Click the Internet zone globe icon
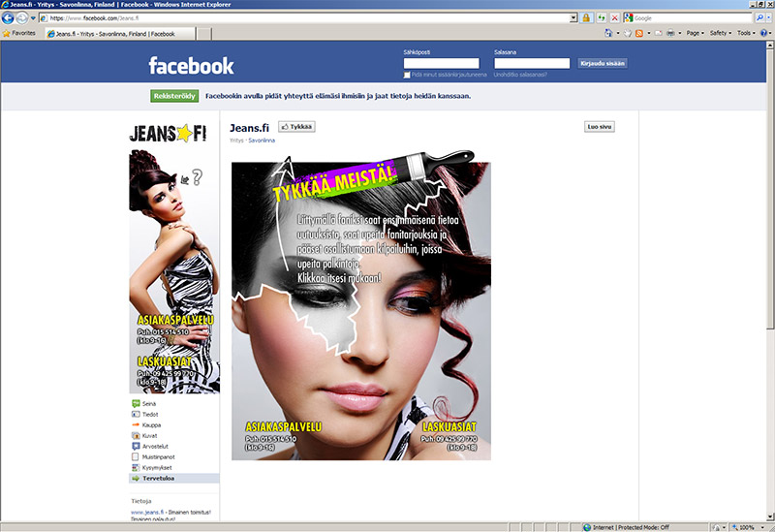The height and width of the screenshot is (532, 775). point(587,527)
